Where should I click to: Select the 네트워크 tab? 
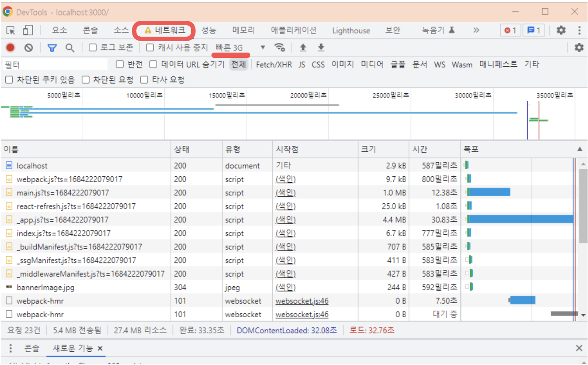pos(164,30)
